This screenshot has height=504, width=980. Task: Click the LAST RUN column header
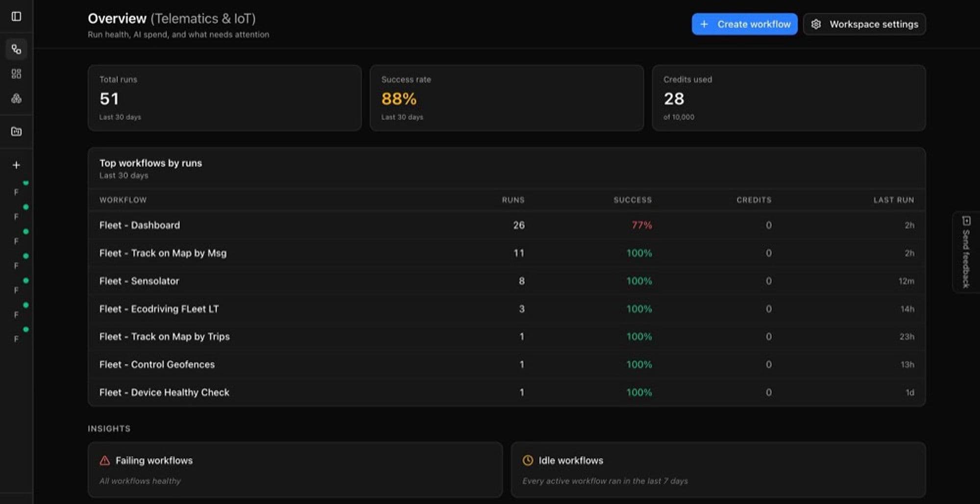click(x=893, y=200)
